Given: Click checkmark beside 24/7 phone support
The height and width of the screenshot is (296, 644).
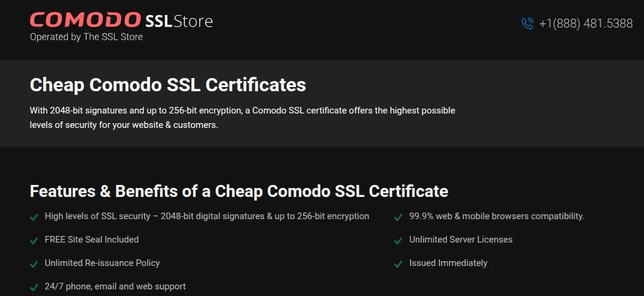Looking at the screenshot, I should (34, 288).
